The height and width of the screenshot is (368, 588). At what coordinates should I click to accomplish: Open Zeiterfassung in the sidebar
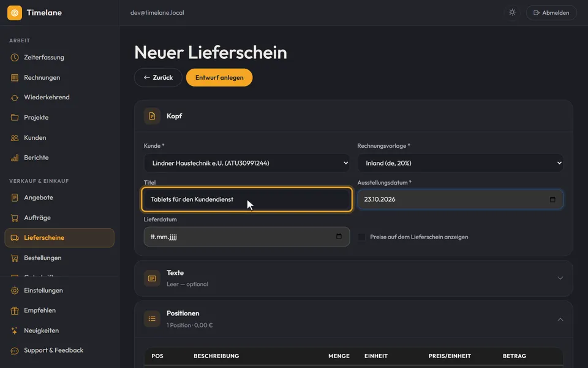(x=59, y=58)
